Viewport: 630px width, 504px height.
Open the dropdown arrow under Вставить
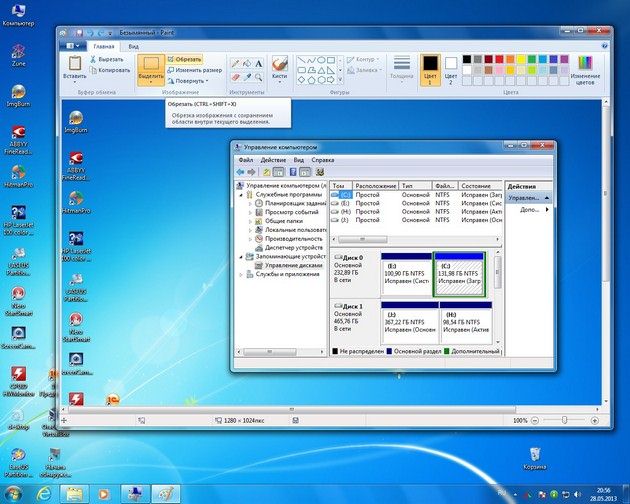pyautogui.click(x=75, y=80)
